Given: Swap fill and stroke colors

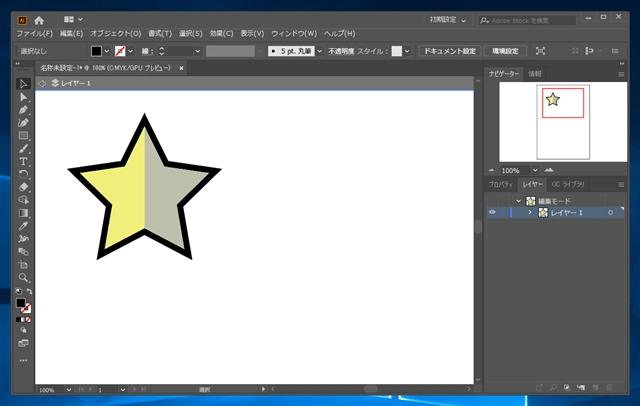Looking at the screenshot, I should coord(29,291).
